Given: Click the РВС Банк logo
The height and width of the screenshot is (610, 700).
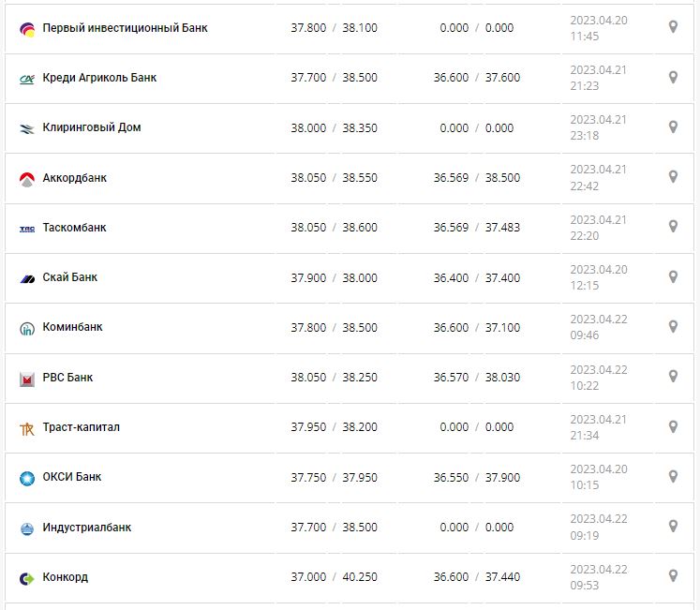Looking at the screenshot, I should (26, 379).
